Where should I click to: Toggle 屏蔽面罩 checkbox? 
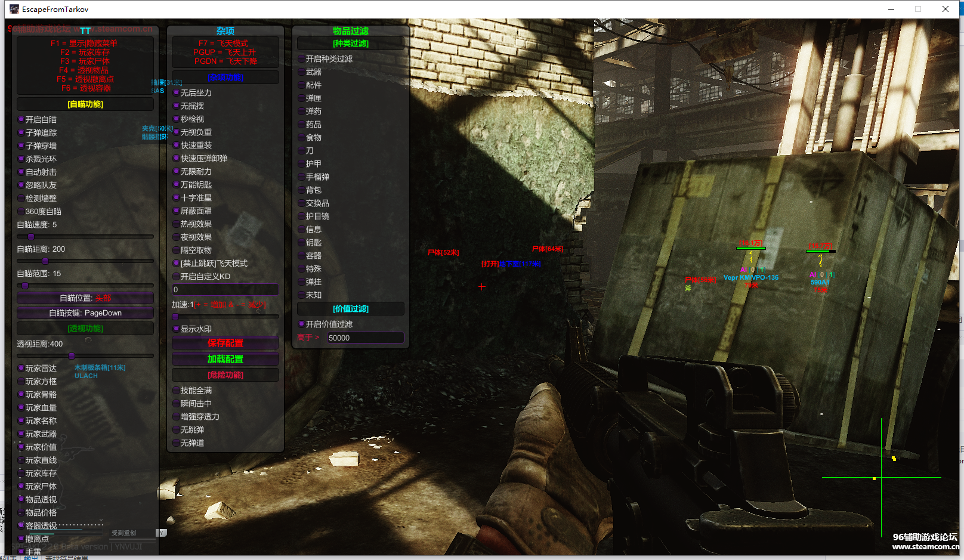pos(177,211)
